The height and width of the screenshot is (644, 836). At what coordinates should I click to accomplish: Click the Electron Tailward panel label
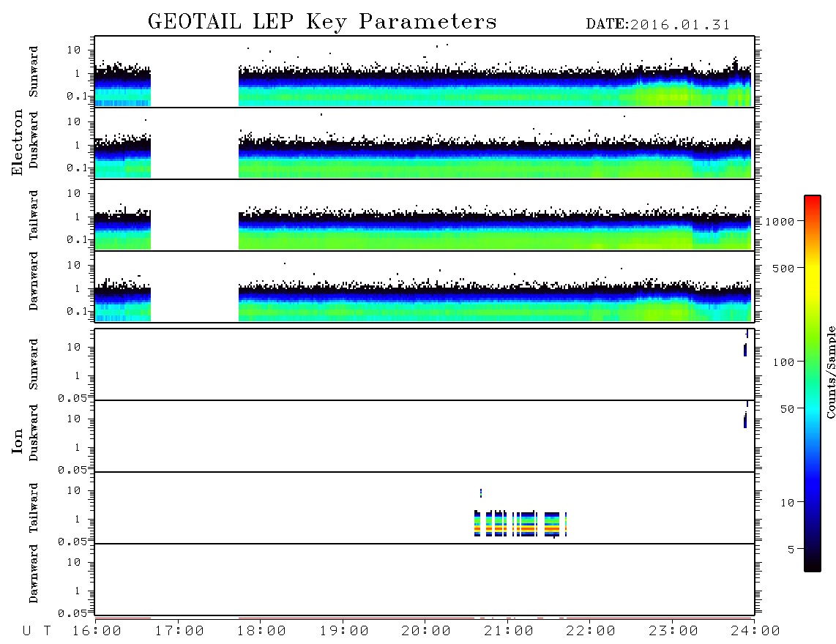tap(33, 215)
